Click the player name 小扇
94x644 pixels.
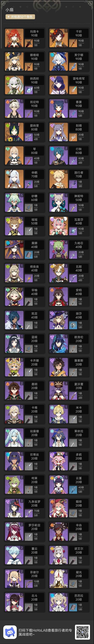[10, 10]
